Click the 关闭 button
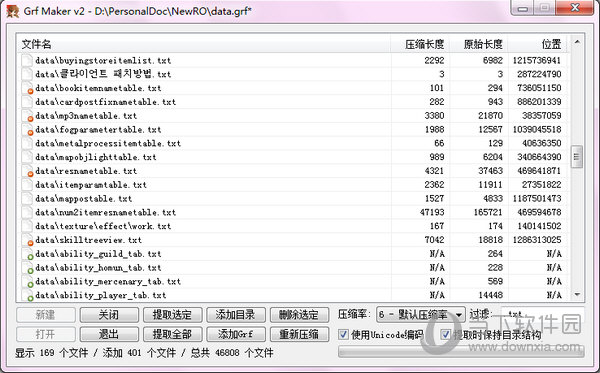 [x=109, y=315]
